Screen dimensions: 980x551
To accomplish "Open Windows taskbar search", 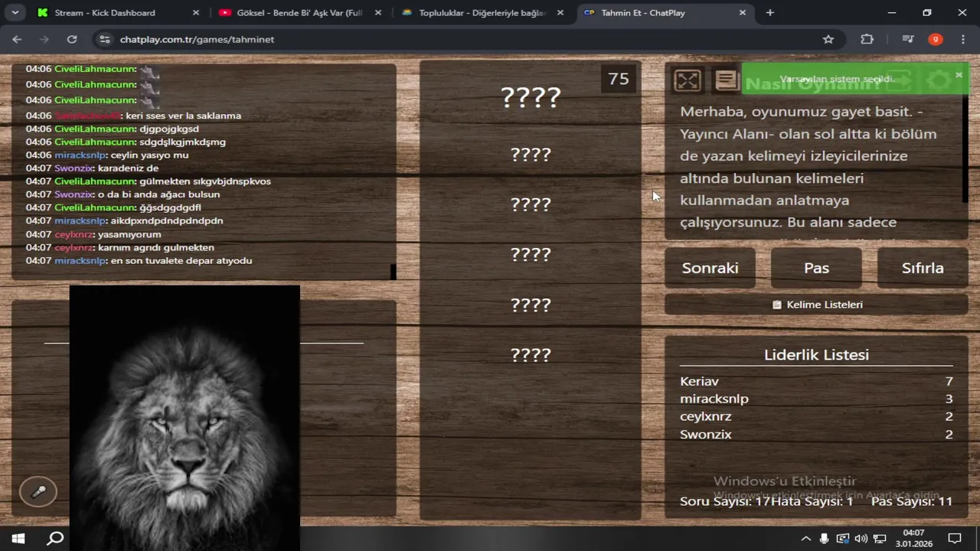I will click(55, 538).
